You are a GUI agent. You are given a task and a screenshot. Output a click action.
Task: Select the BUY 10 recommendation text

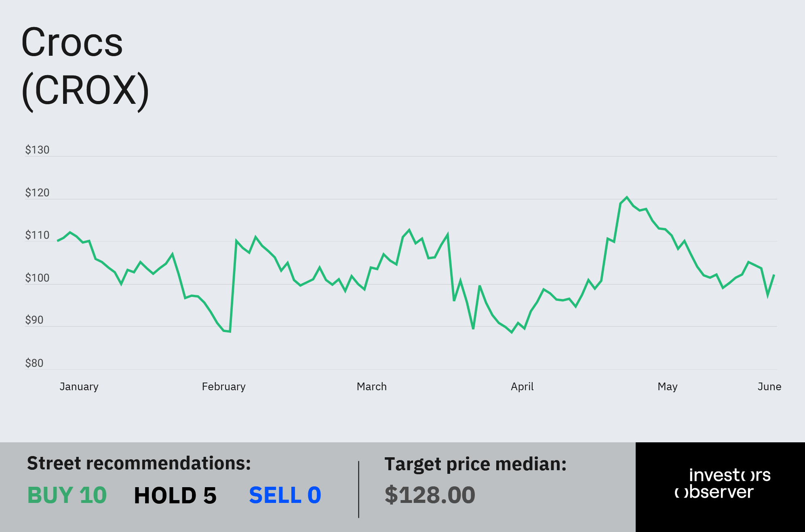pyautogui.click(x=67, y=495)
